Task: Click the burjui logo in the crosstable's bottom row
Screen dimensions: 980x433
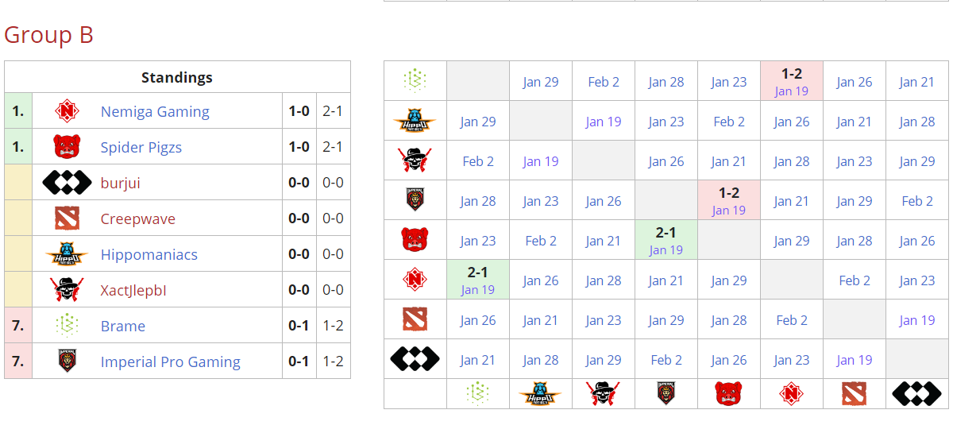Action: point(916,393)
